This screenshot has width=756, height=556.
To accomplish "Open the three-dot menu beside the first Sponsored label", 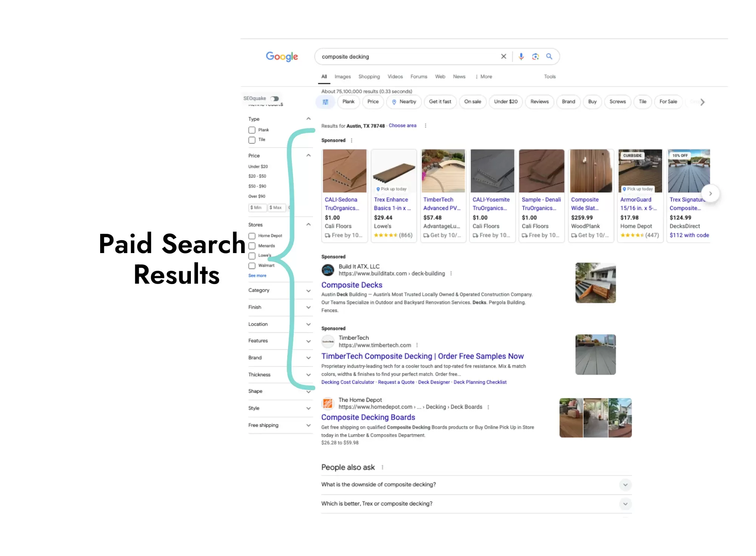I will pos(352,141).
